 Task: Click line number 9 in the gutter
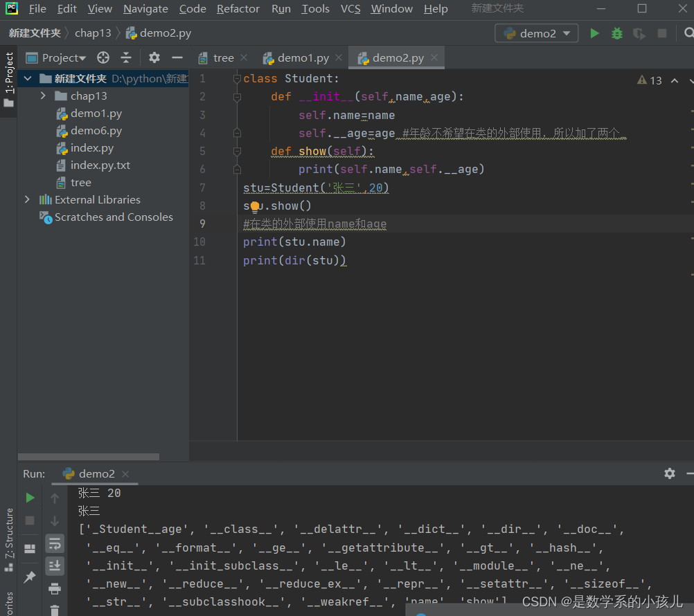tap(202, 224)
